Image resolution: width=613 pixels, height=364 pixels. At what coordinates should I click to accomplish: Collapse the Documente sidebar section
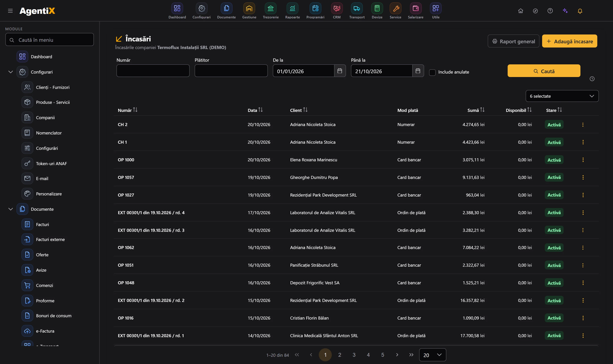click(11, 209)
